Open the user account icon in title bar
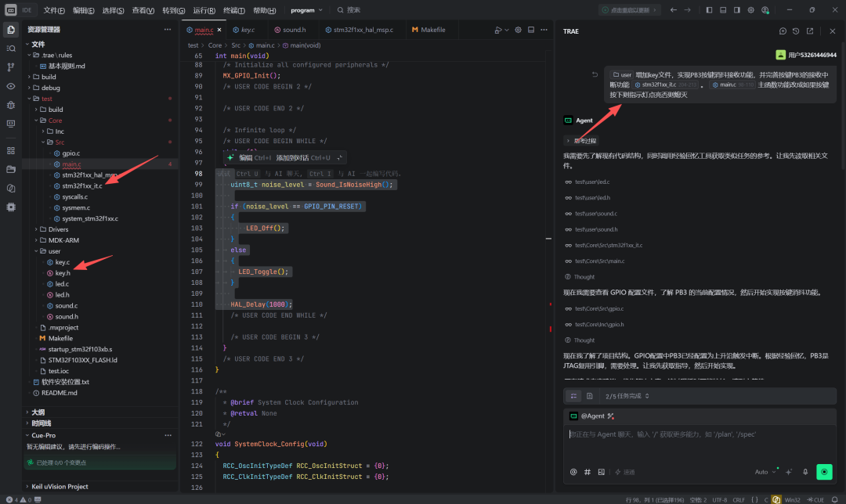846x504 pixels. (x=765, y=9)
